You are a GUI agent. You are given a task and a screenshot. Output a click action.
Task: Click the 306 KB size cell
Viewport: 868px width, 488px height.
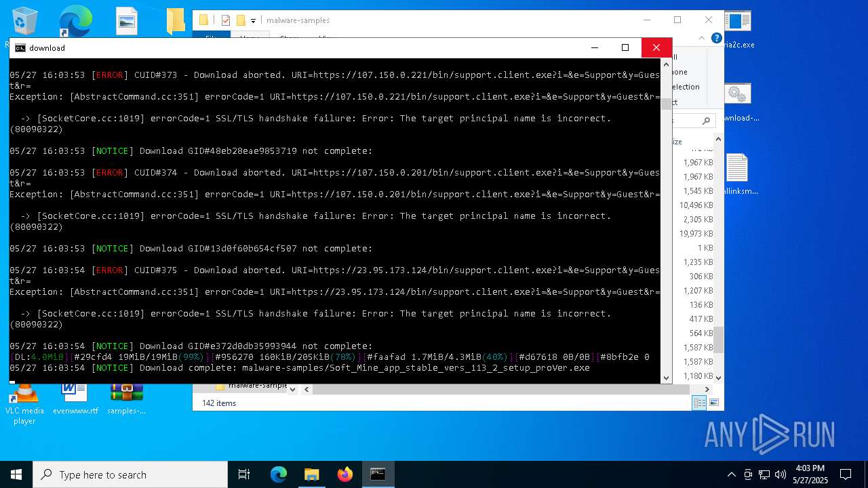(701, 277)
